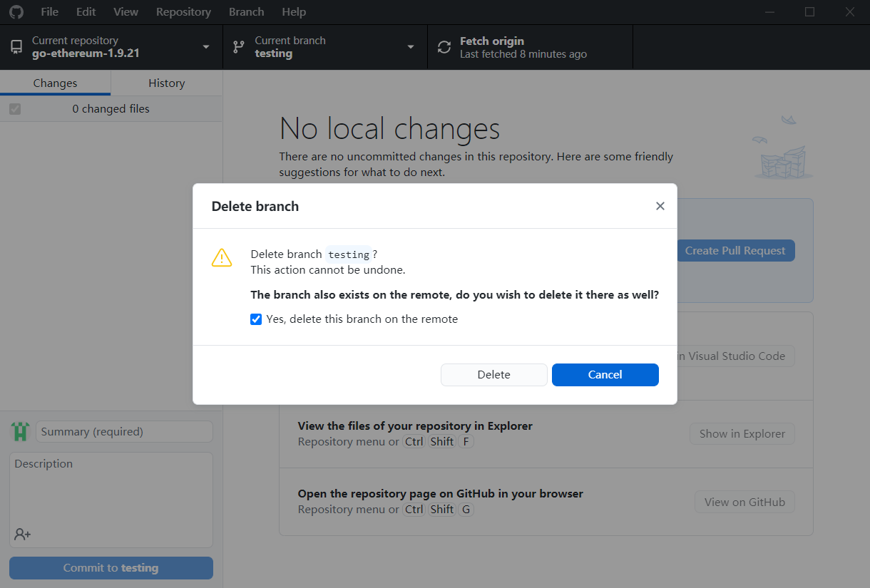Click the Show in Explorer button
This screenshot has height=588, width=870.
tap(742, 433)
